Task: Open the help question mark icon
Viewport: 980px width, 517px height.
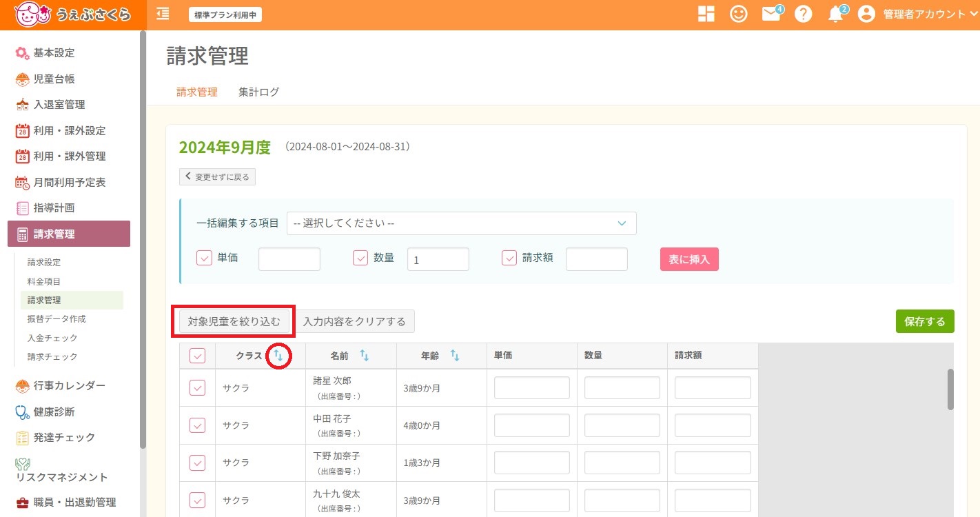Action: click(803, 14)
